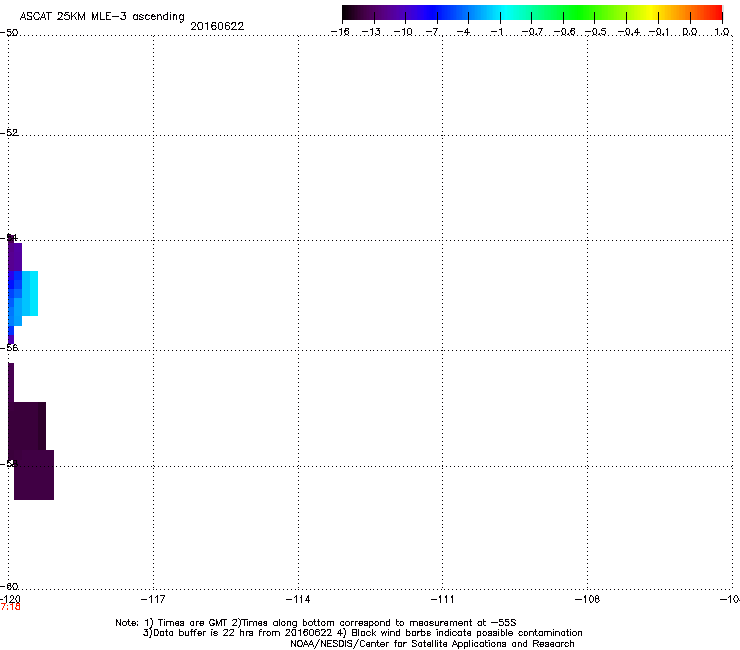Click the color bar's yellow section near -0.1
The width and height of the screenshot is (740, 650).
658,12
